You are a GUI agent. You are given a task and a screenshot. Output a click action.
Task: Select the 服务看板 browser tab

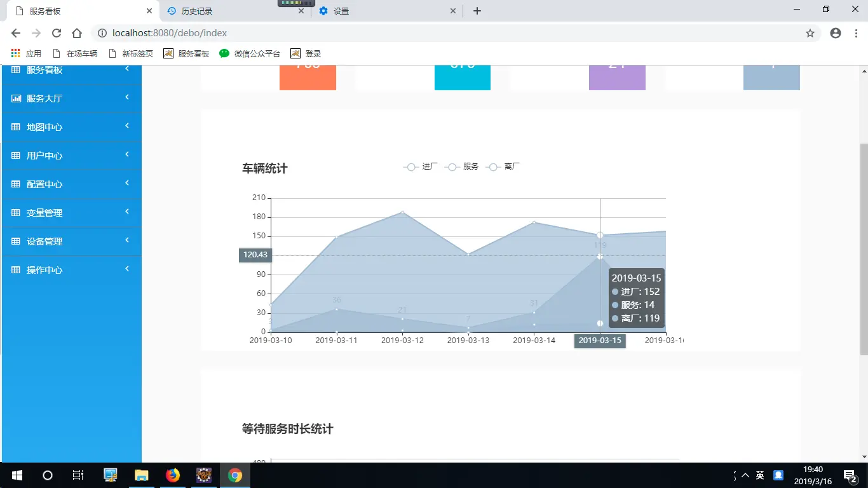tap(83, 11)
